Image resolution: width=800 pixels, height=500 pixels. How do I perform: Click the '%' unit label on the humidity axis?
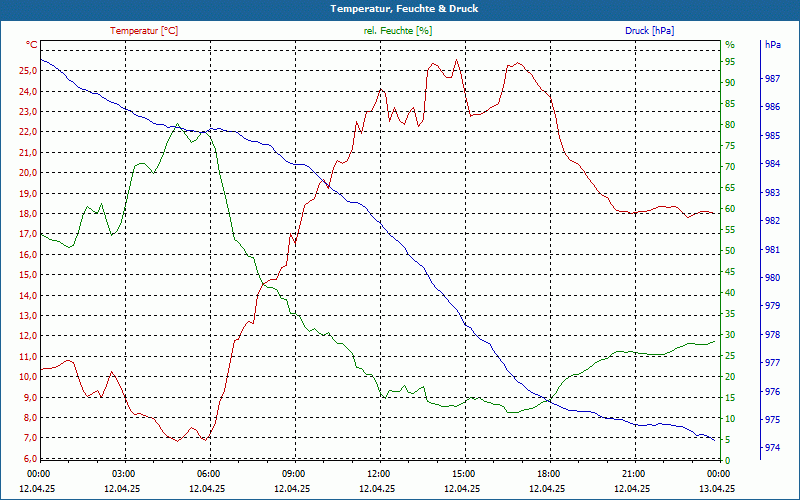730,45
